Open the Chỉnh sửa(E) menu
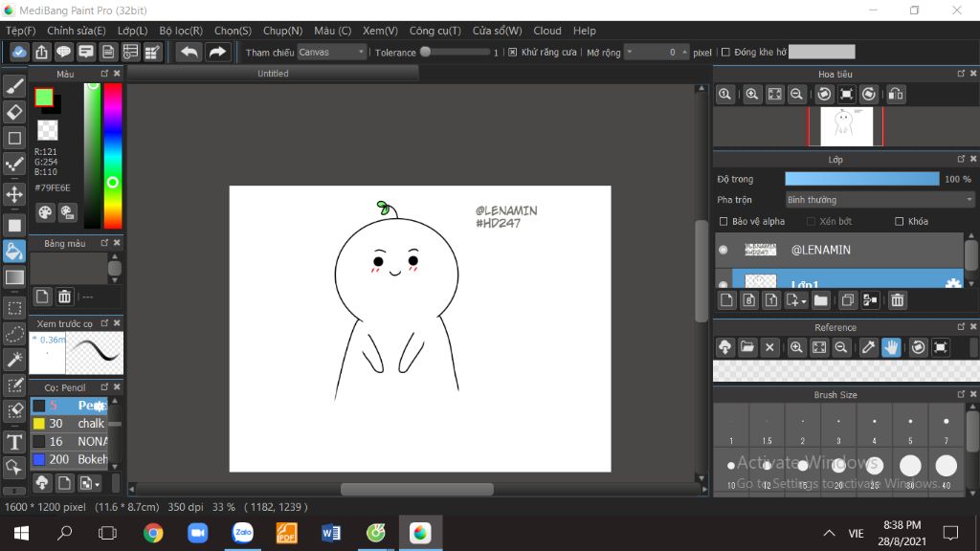Viewport: 980px width, 551px height. pyautogui.click(x=77, y=31)
